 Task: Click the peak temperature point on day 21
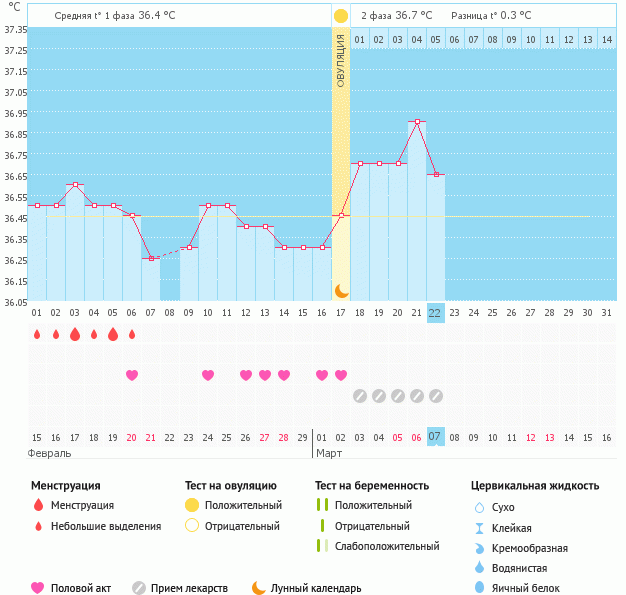[x=417, y=121]
